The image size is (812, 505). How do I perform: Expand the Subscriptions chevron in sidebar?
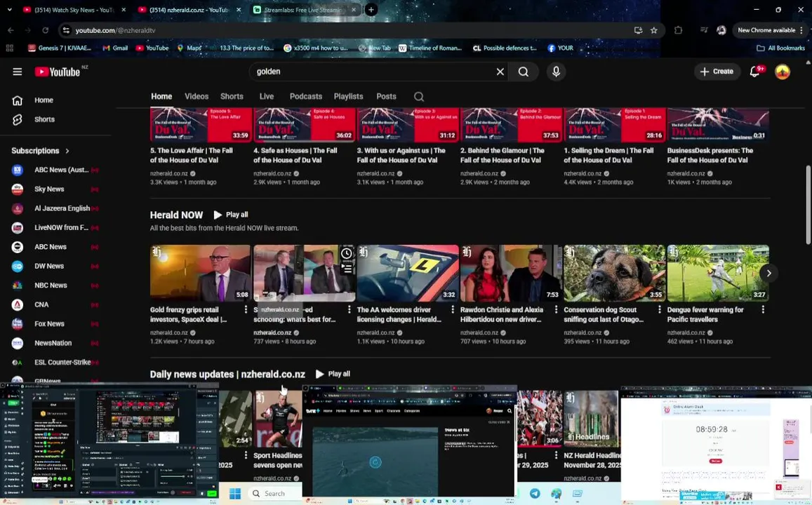67,151
